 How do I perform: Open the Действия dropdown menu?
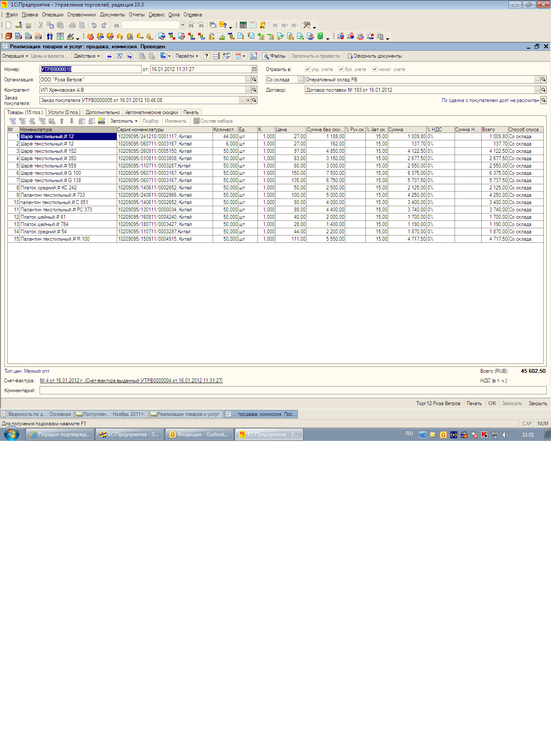tap(87, 56)
